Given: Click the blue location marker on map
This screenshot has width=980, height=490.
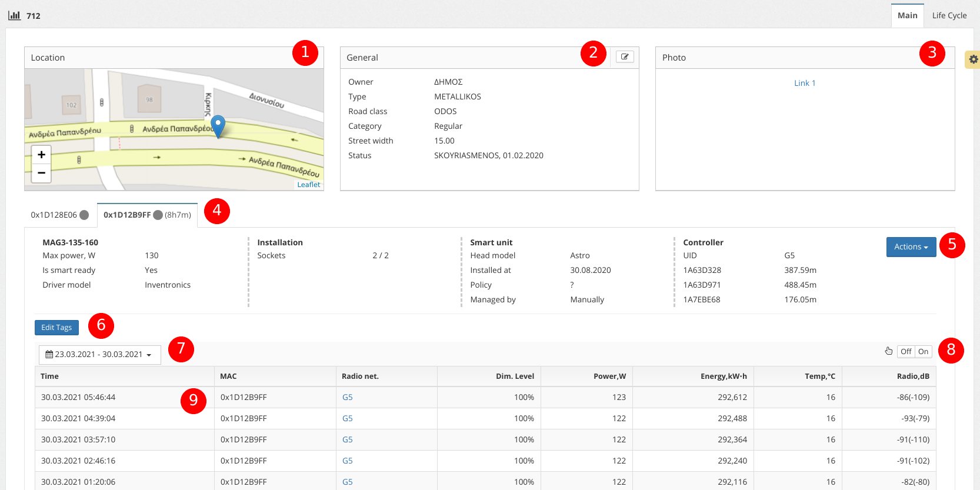Looking at the screenshot, I should click(218, 126).
